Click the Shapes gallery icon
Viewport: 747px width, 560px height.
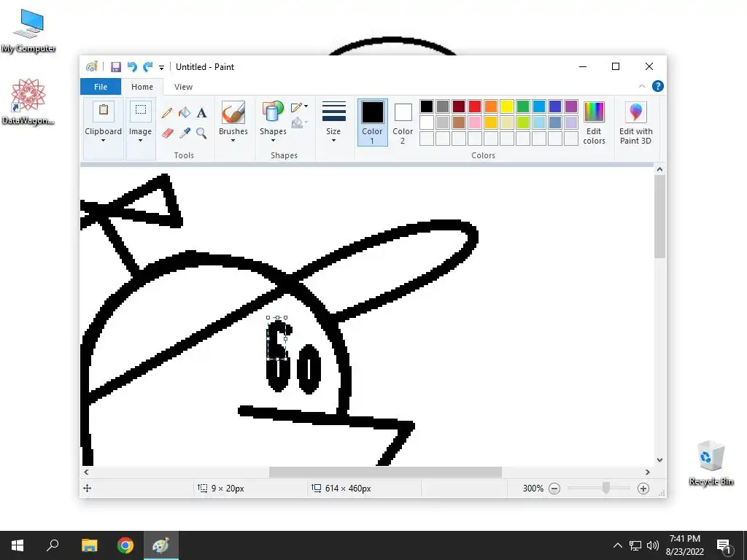pos(273,112)
